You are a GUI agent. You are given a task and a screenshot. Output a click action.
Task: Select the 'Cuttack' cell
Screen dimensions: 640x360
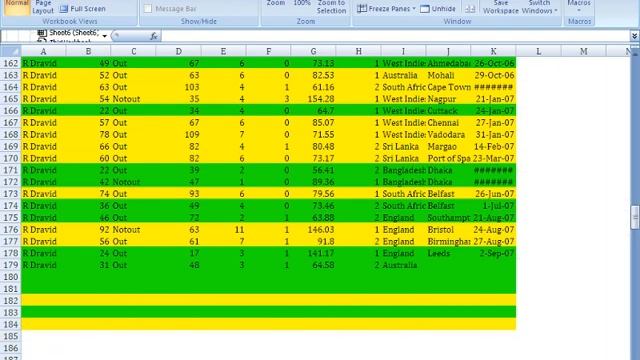[x=449, y=111]
